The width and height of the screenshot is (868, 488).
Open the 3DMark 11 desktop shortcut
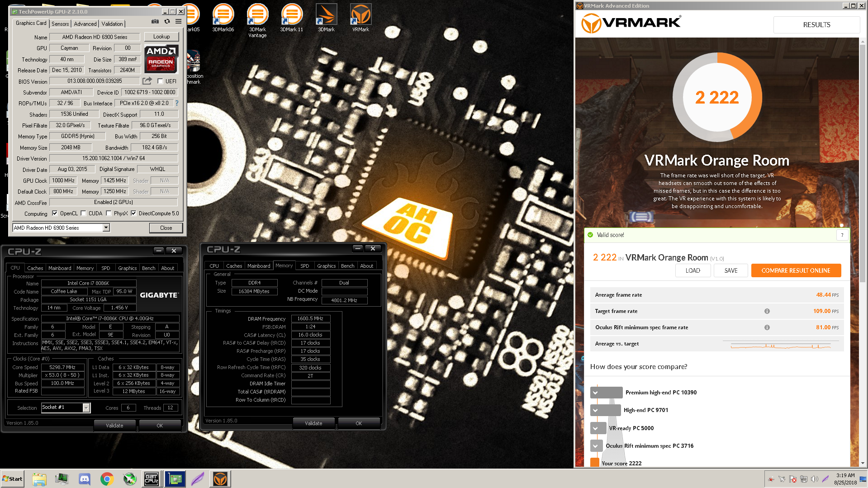pyautogui.click(x=292, y=18)
